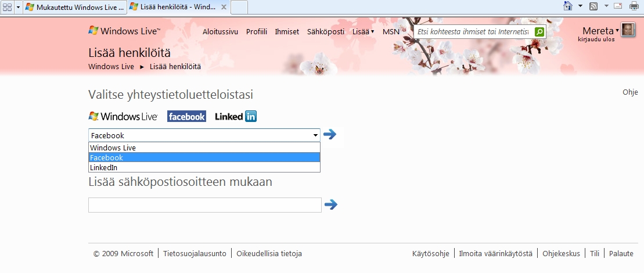Click the Facebook logo
Viewport: 644px width, 273px height.
pos(186,116)
